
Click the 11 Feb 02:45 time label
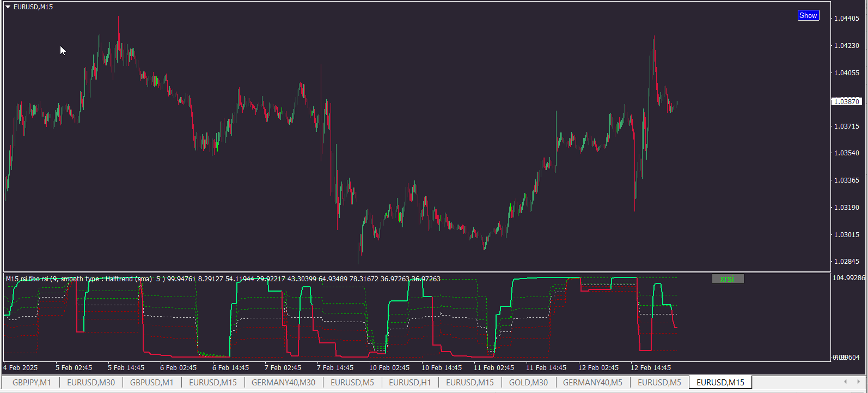(x=494, y=368)
